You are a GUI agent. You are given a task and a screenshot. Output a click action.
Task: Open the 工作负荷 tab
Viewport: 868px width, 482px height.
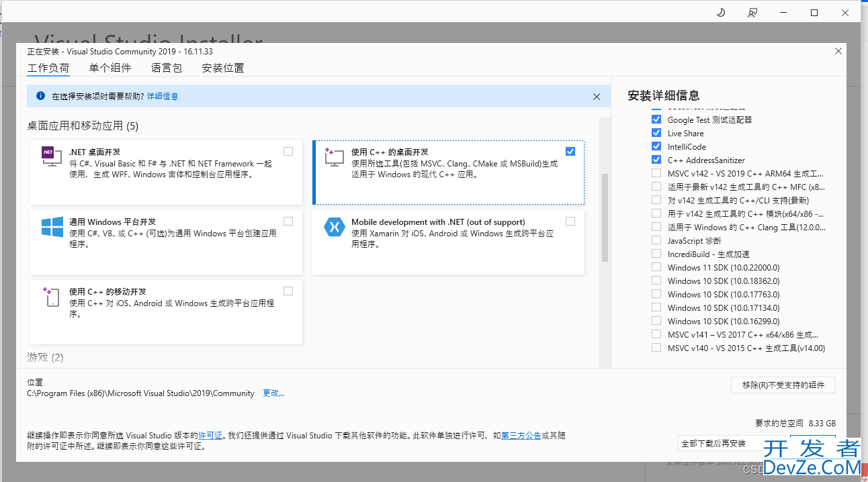[48, 68]
